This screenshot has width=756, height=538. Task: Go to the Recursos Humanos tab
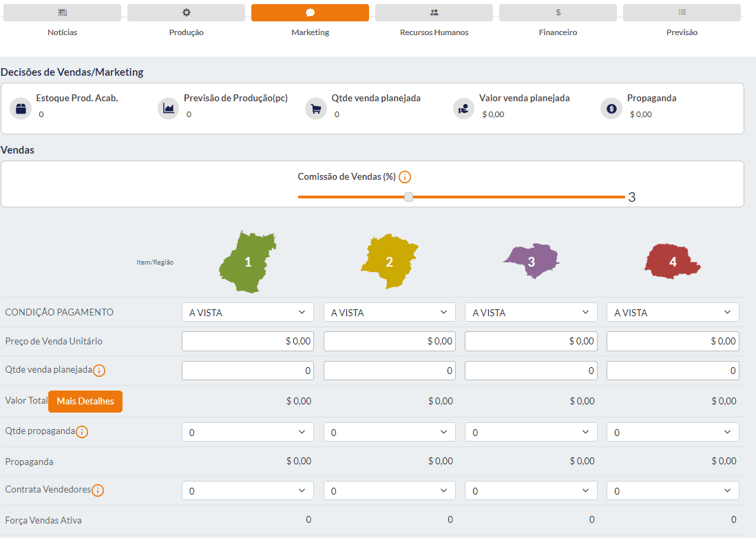434,13
